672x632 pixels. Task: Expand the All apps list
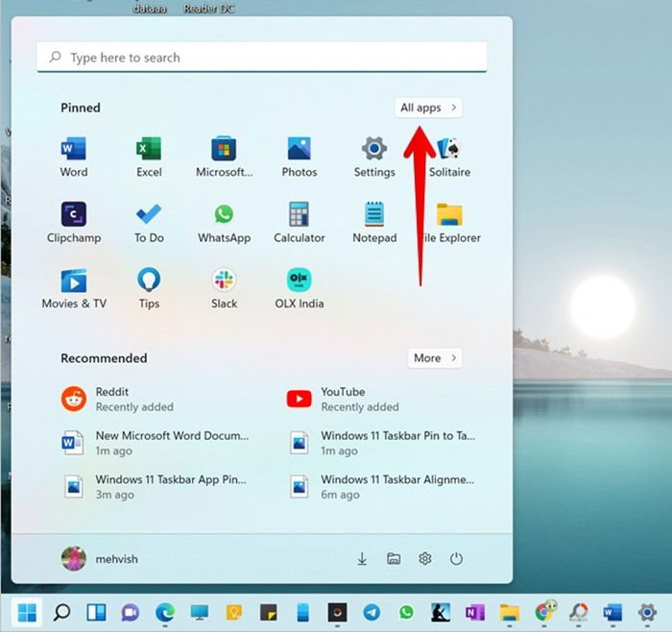pyautogui.click(x=428, y=108)
